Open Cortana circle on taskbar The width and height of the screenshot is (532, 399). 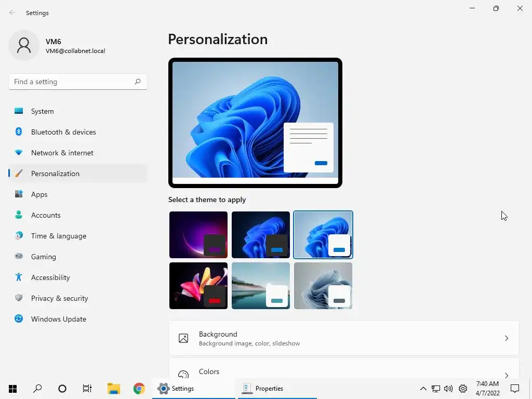pyautogui.click(x=62, y=389)
